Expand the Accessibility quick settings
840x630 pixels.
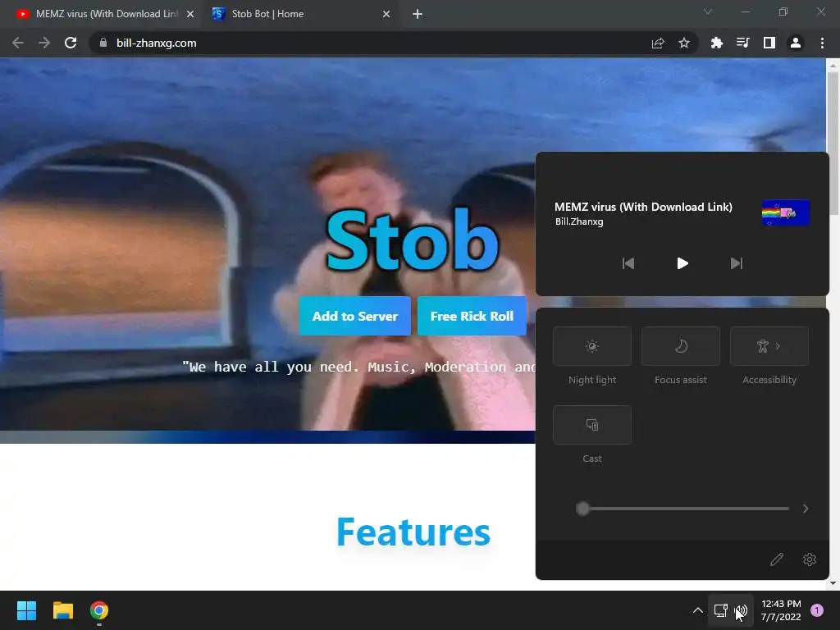coord(769,346)
